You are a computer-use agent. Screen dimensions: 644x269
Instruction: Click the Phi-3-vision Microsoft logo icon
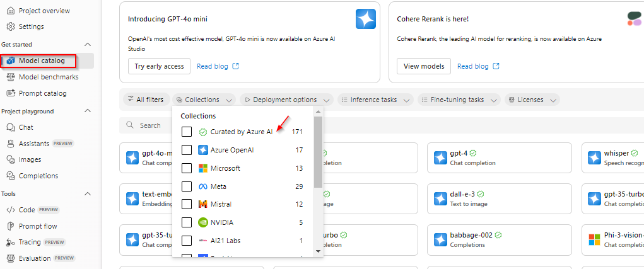(594, 240)
